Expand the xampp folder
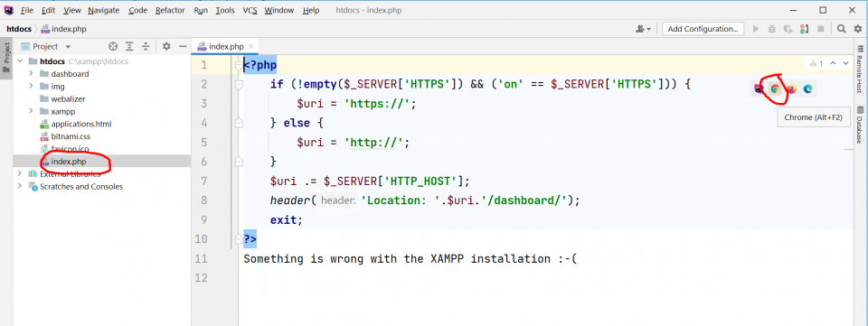Viewport: 868px width, 326px height. point(32,111)
